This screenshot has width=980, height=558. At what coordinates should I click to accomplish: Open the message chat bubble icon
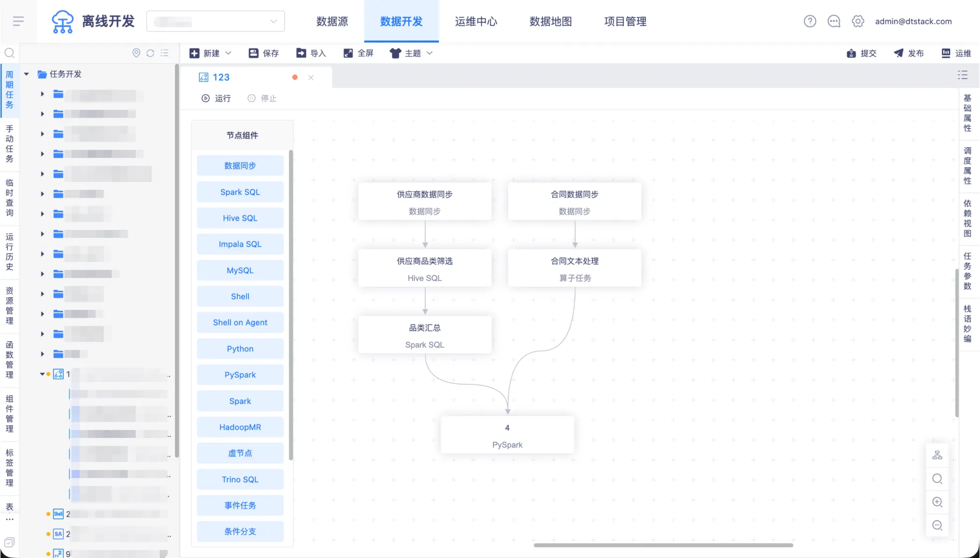[x=834, y=21]
